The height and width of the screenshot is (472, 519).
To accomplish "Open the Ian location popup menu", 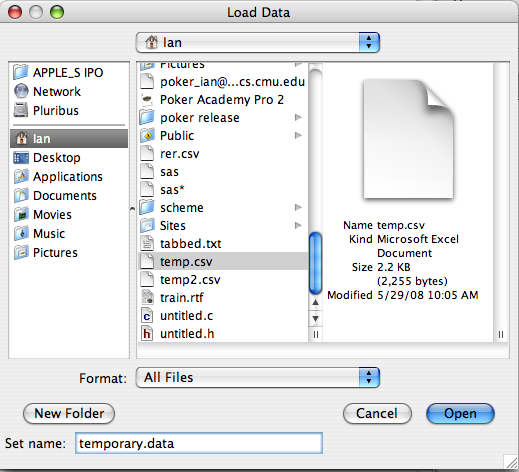I will [x=258, y=42].
